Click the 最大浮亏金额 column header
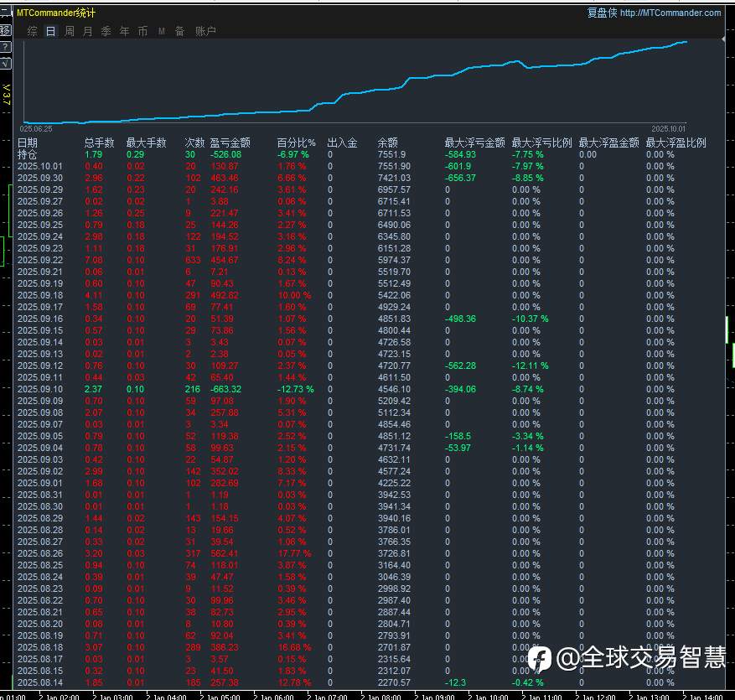 coord(474,143)
